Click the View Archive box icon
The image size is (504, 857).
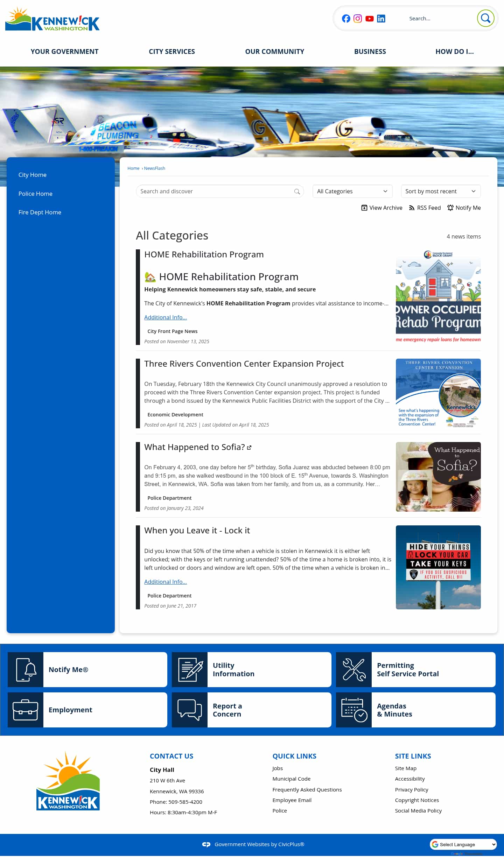coord(364,208)
